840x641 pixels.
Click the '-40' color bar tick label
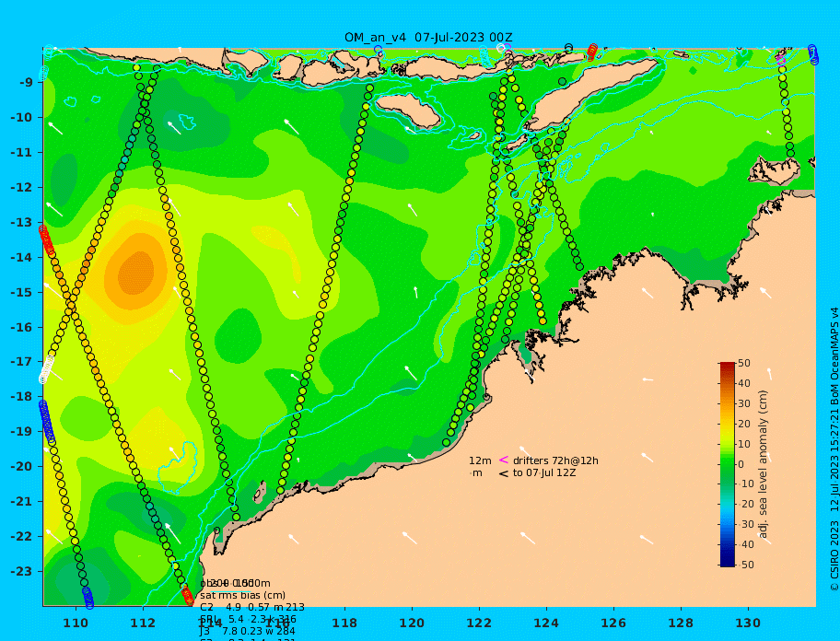[744, 544]
